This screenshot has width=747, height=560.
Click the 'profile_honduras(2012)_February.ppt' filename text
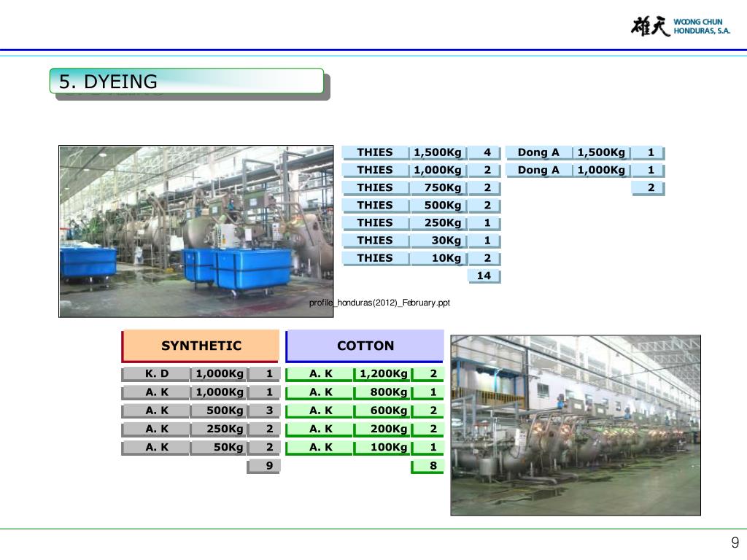tap(379, 303)
